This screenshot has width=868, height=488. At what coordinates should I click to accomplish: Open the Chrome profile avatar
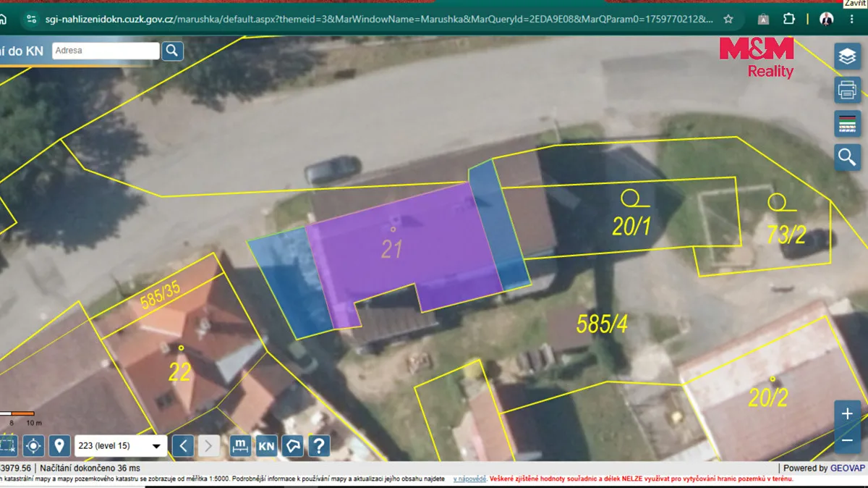pyautogui.click(x=826, y=19)
